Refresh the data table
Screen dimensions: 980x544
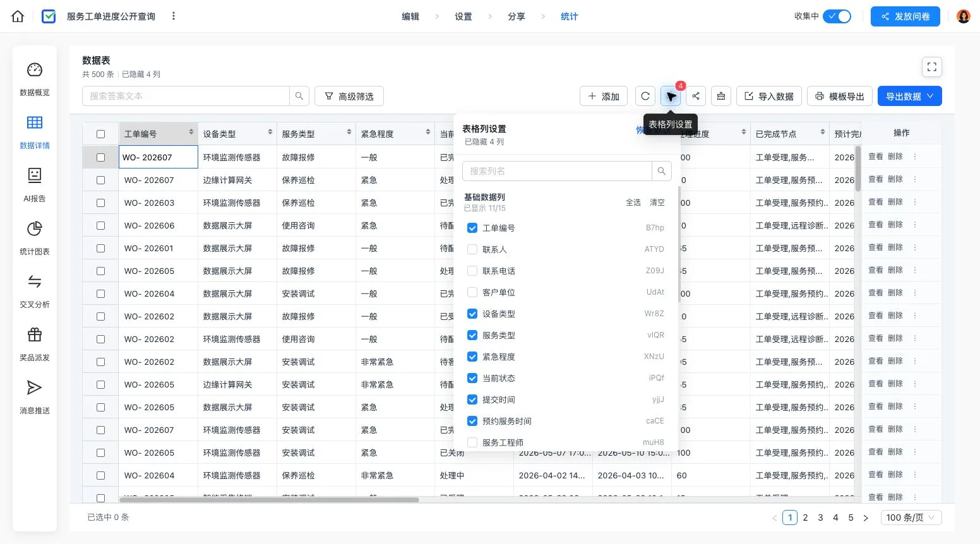click(645, 96)
